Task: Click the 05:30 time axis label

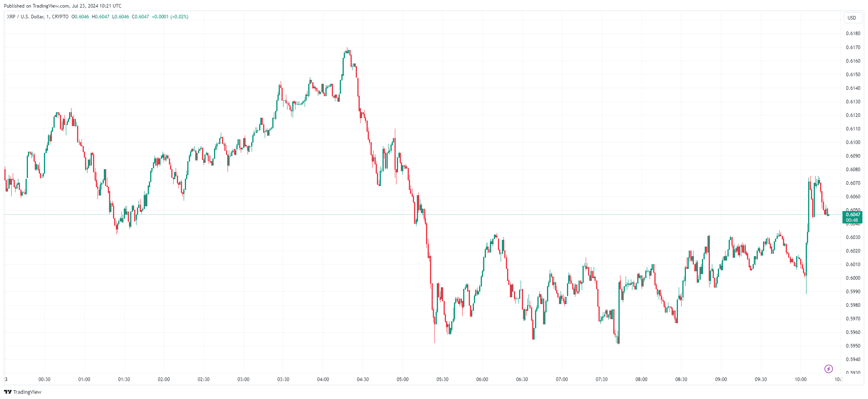Action: pos(442,379)
